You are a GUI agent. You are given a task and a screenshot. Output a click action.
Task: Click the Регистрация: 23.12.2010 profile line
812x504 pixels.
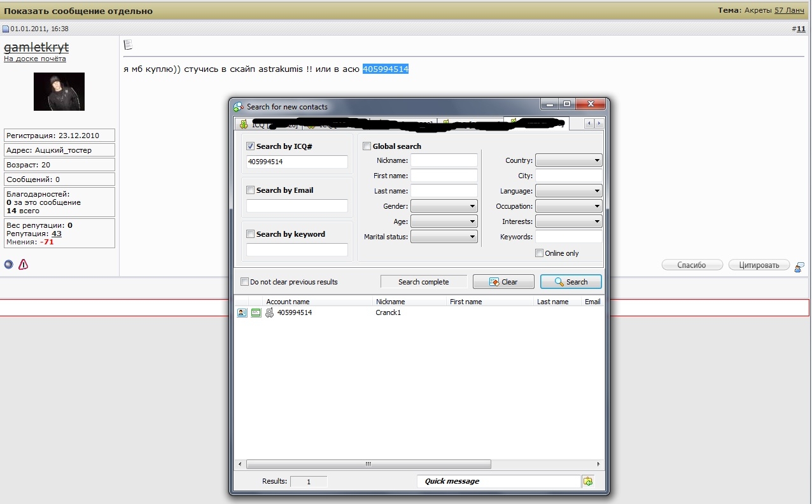(x=60, y=136)
